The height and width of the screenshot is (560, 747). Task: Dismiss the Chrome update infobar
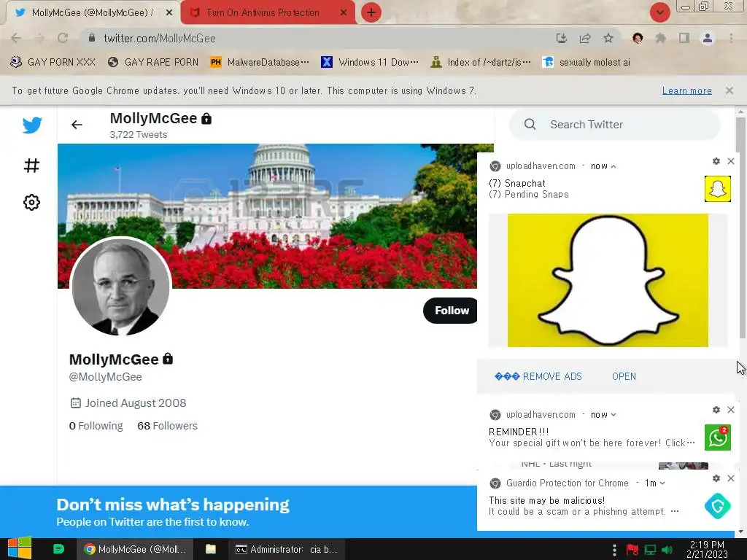tap(729, 90)
